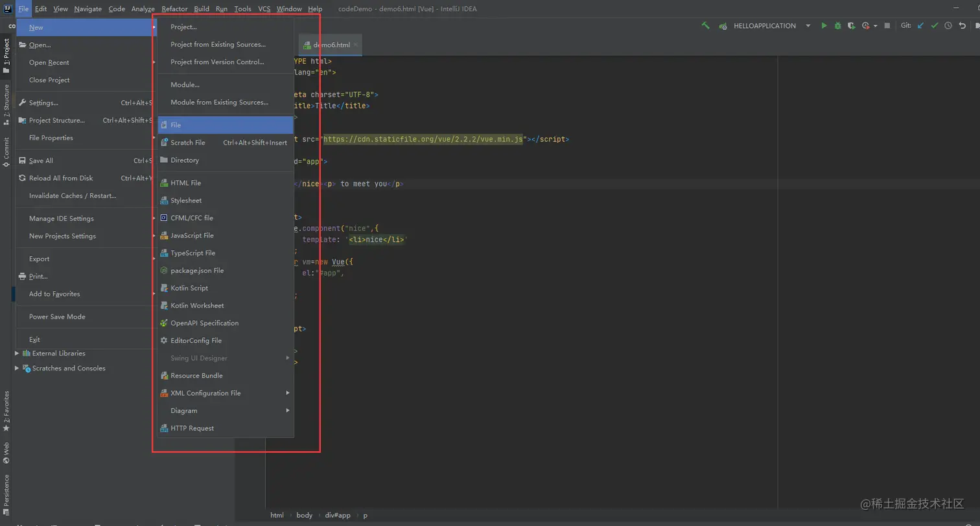This screenshot has width=980, height=526.
Task: Click Close Project in the File menu
Action: point(87,80)
